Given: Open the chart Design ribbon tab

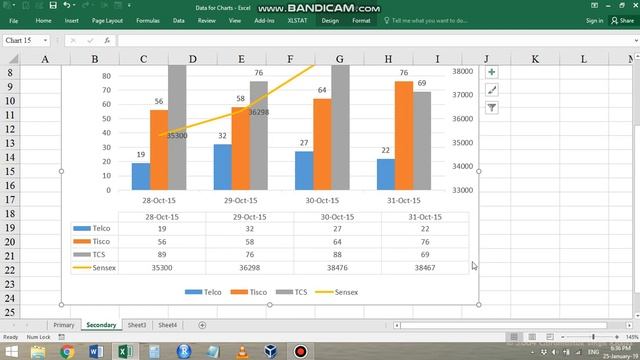Looking at the screenshot, I should point(330,20).
